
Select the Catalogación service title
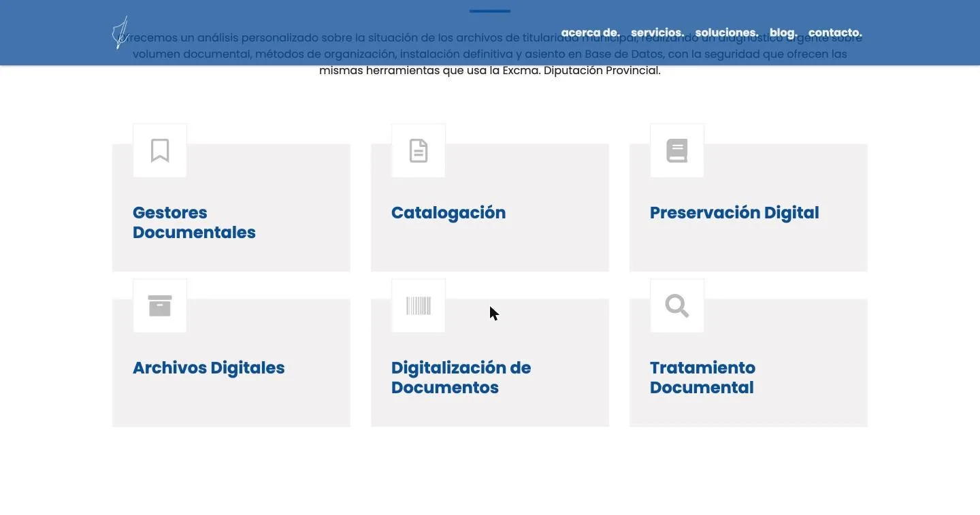pos(448,213)
